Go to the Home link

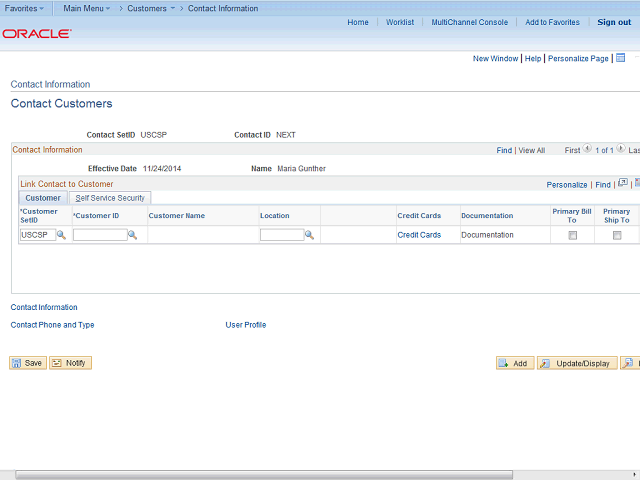(x=358, y=22)
